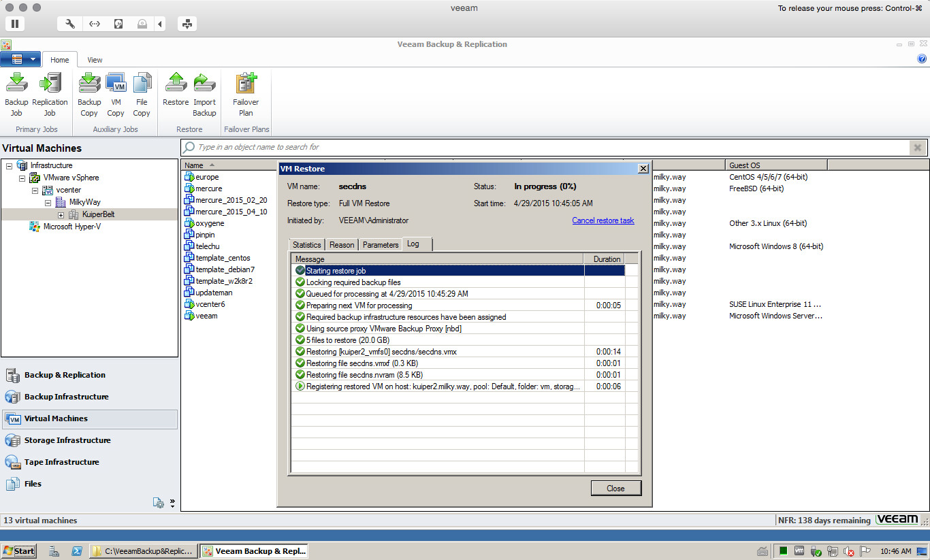
Task: Click the Import Backup icon
Action: coord(204,94)
